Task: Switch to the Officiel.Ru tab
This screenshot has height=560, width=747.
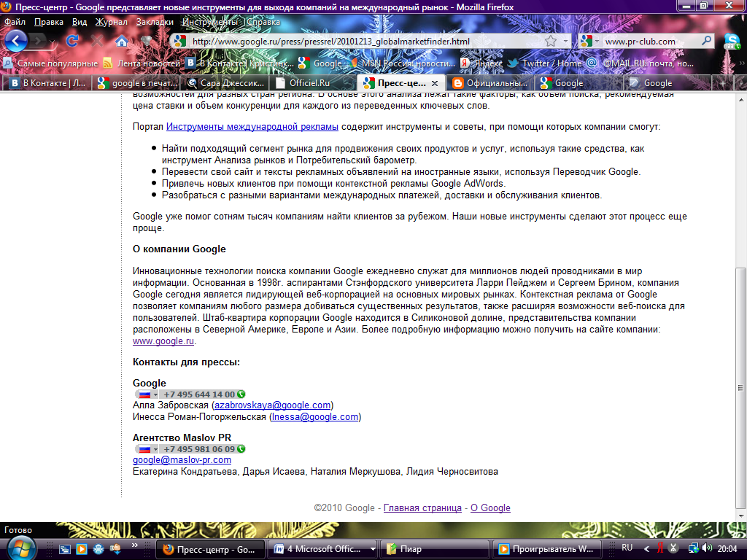Action: point(312,83)
